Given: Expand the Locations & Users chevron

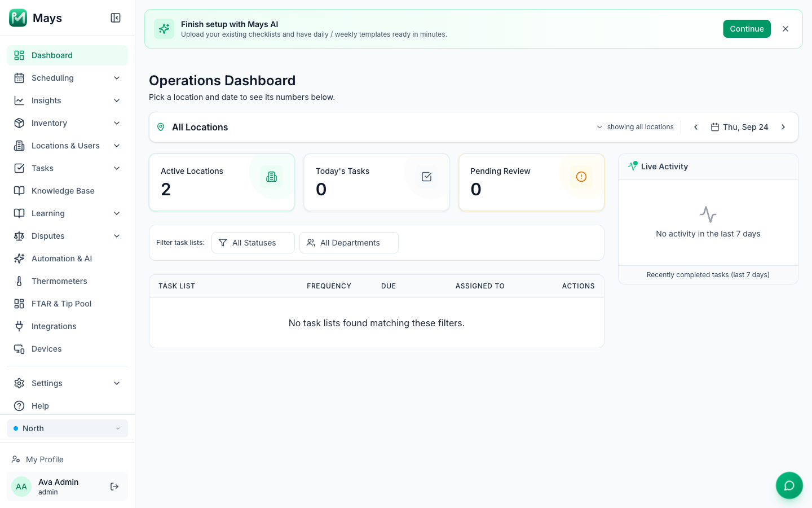Looking at the screenshot, I should click(x=117, y=146).
